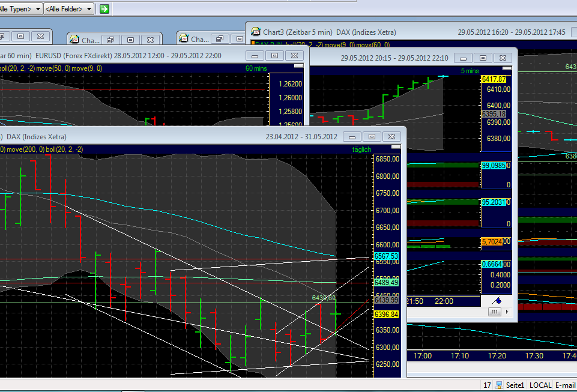The image size is (577, 392).
Task: Toggle the orange DAX P.IN legend marker
Action: tap(253, 44)
